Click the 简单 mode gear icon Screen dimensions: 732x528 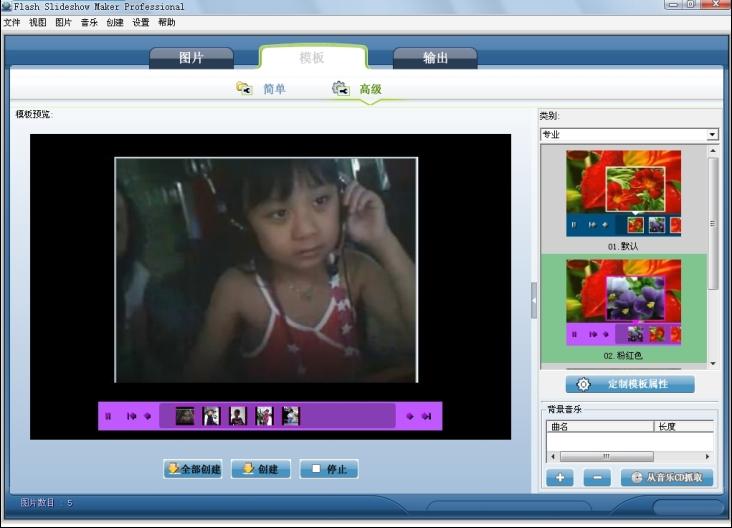244,88
